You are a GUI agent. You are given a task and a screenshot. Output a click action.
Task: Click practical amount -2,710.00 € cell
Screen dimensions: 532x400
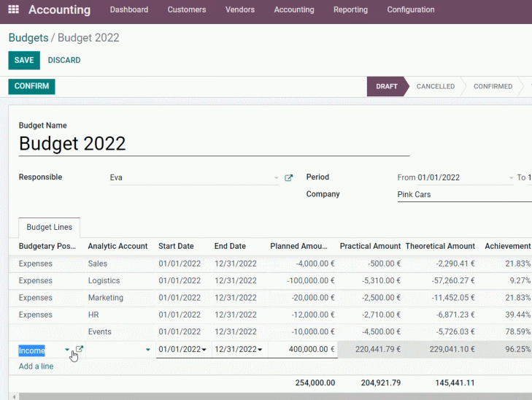[381, 315]
